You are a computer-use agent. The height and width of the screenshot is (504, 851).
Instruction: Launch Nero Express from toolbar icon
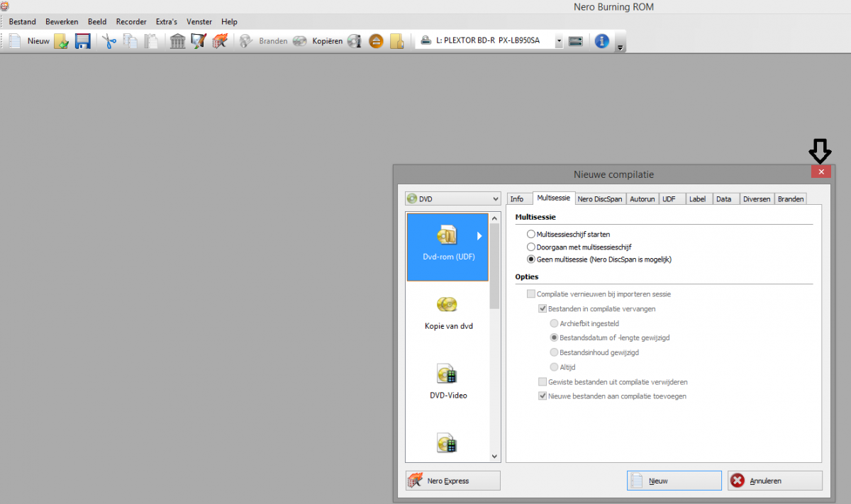point(220,41)
